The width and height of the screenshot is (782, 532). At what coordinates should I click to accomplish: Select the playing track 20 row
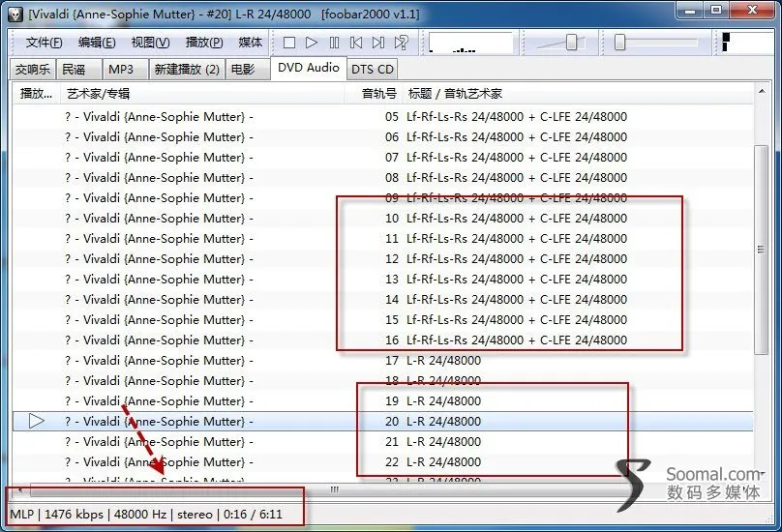click(x=383, y=422)
